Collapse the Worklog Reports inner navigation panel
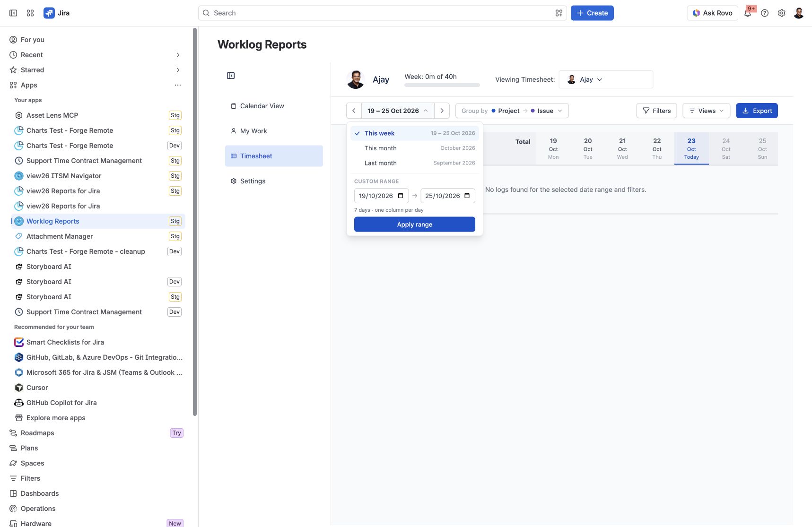Image resolution: width=812 pixels, height=527 pixels. pyautogui.click(x=231, y=76)
